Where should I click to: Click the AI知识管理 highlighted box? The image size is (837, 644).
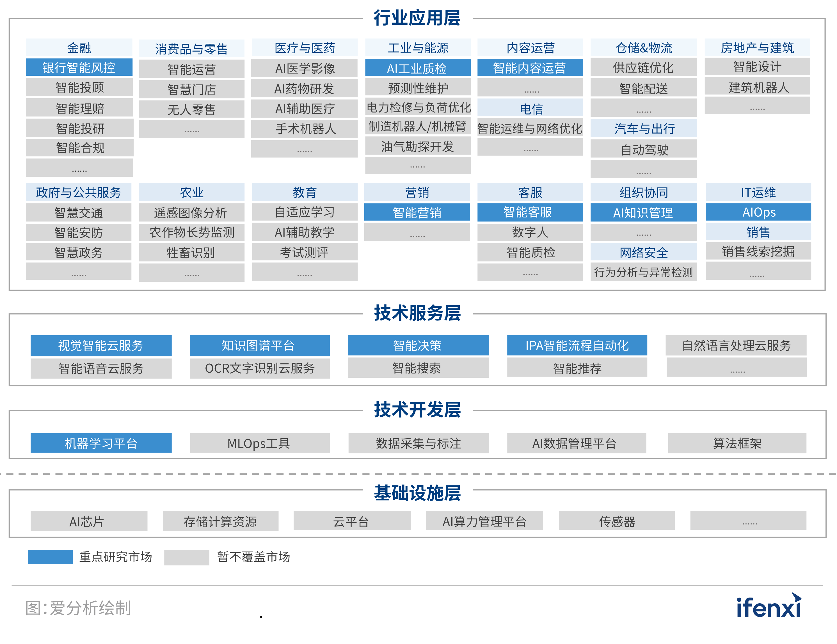(x=643, y=212)
